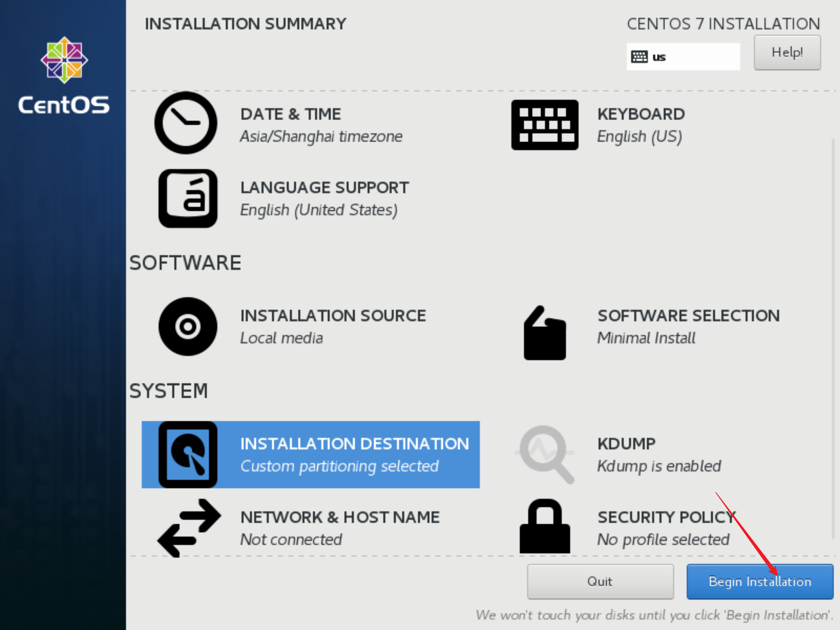
Task: Open Software Selection package icon
Action: [x=545, y=333]
